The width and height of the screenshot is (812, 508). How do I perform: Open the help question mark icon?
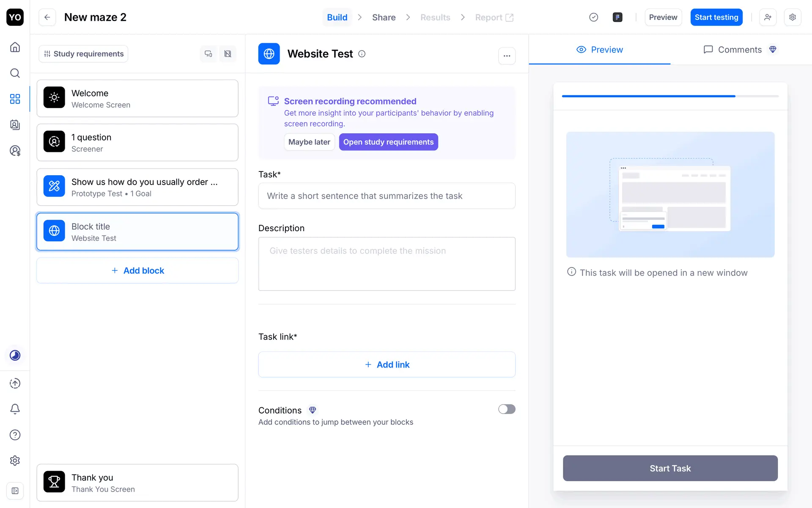click(15, 435)
